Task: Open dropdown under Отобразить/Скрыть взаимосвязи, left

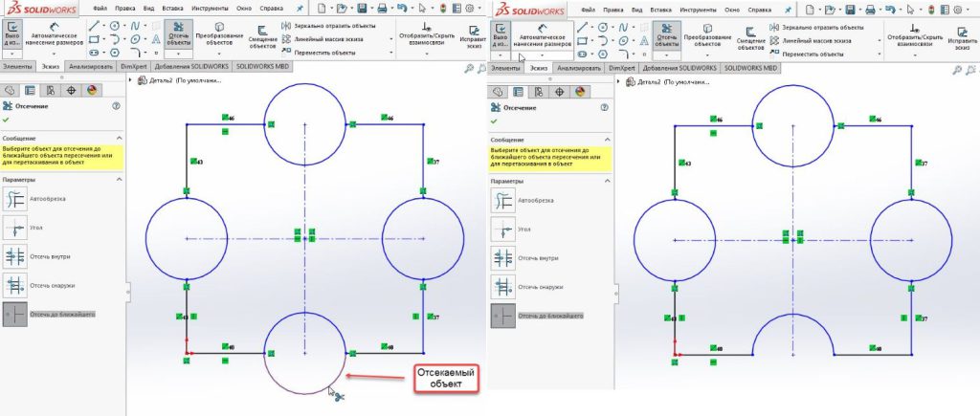Action: [x=427, y=55]
